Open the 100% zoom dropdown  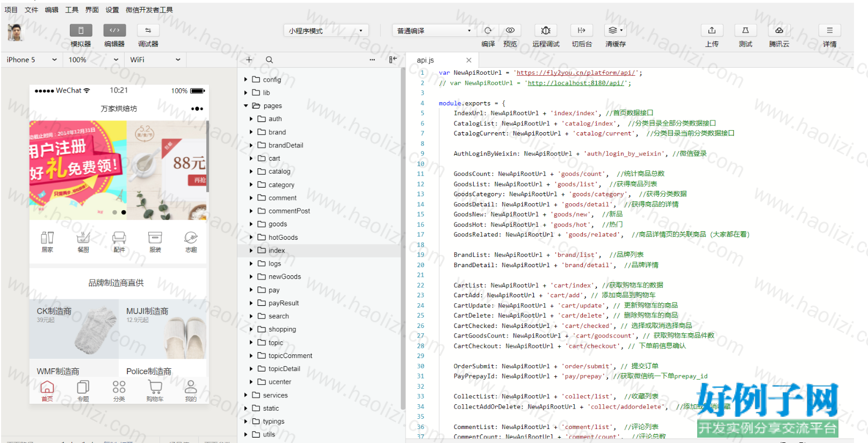(93, 60)
